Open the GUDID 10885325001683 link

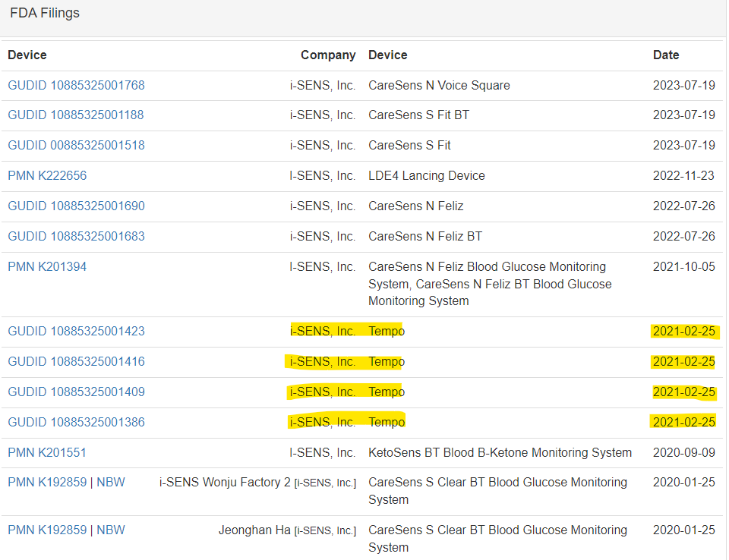pos(76,237)
